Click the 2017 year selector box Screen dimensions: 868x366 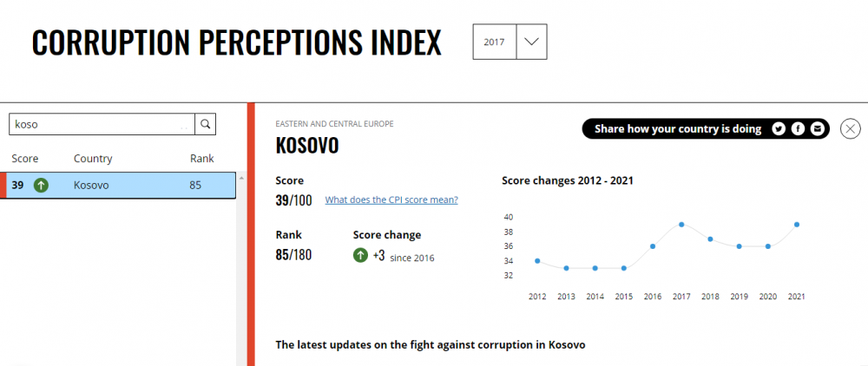(x=495, y=42)
